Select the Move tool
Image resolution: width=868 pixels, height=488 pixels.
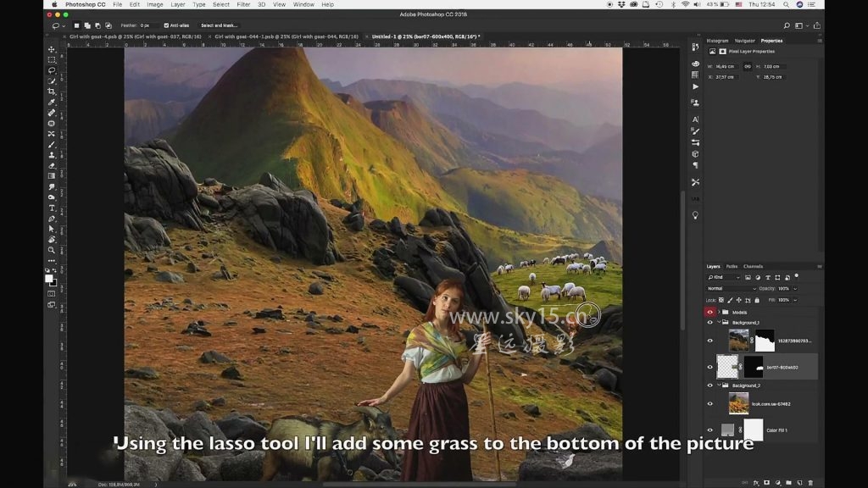tap(52, 49)
